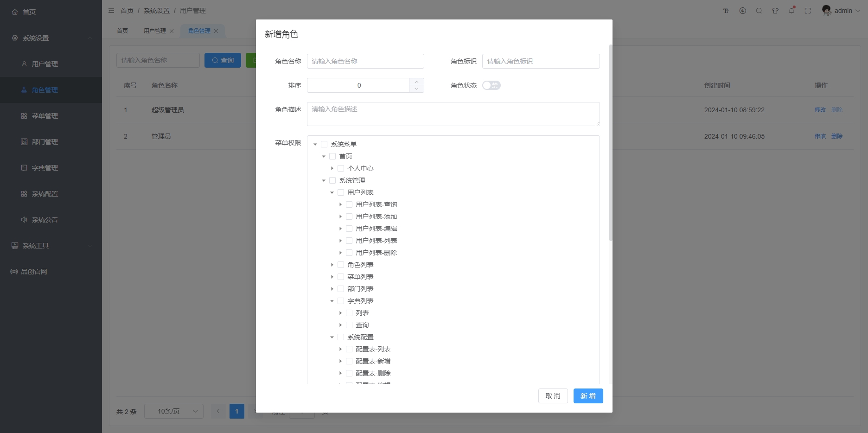Click the circular target icon in header

click(743, 11)
